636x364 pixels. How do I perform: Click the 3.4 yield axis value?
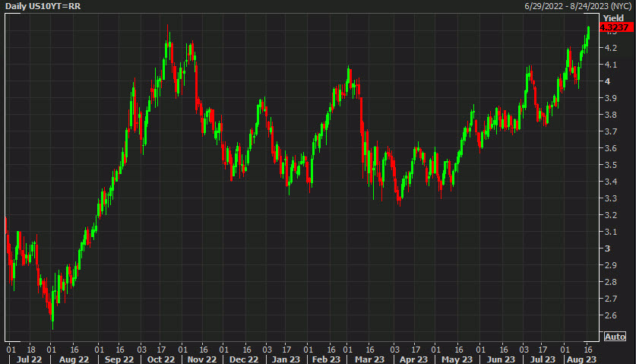tap(610, 182)
